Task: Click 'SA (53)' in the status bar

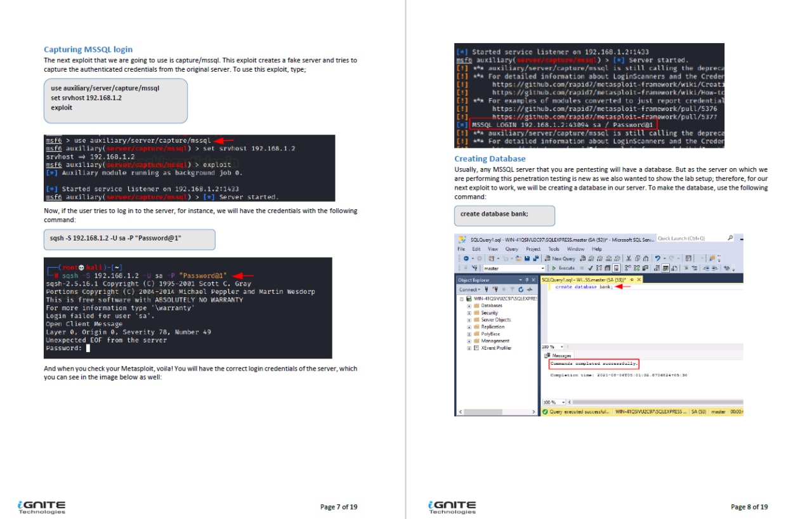Action: [698, 411]
